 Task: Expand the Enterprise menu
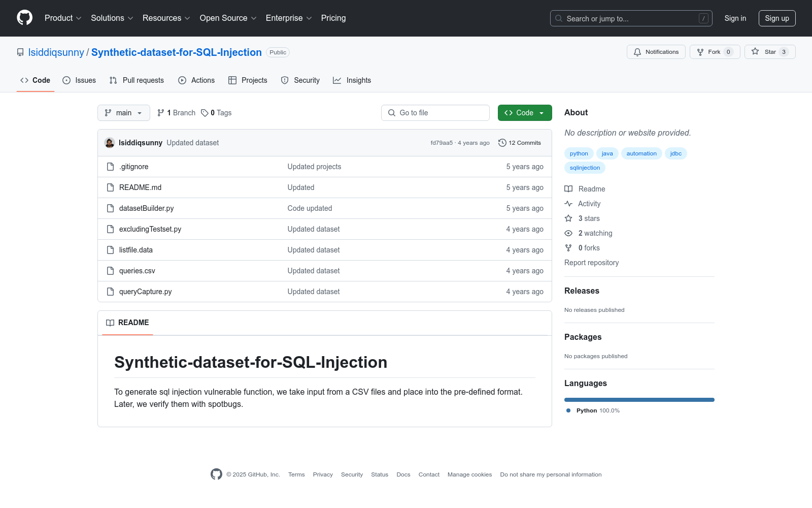point(289,18)
